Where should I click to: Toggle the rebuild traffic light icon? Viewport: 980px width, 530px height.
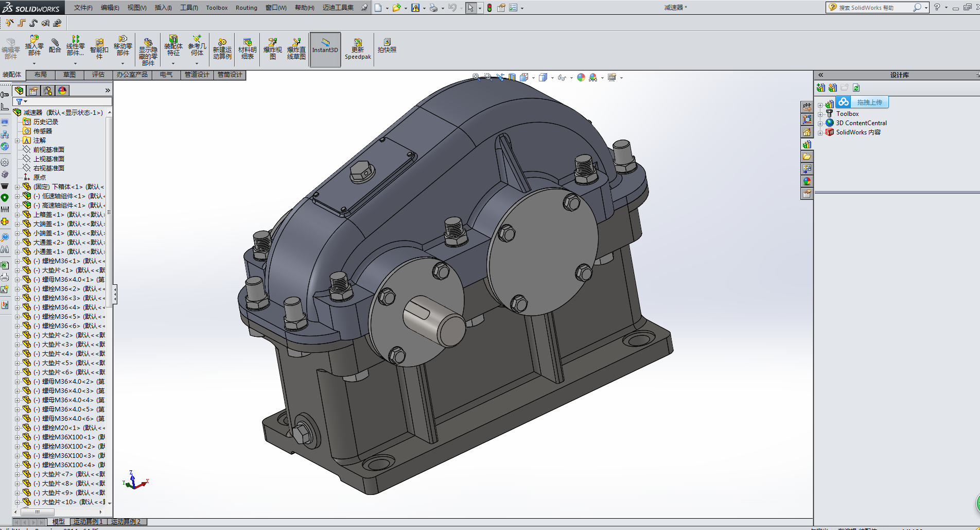[489, 8]
